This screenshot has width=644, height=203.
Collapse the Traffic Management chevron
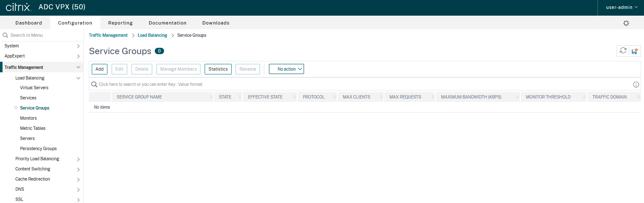pyautogui.click(x=78, y=67)
